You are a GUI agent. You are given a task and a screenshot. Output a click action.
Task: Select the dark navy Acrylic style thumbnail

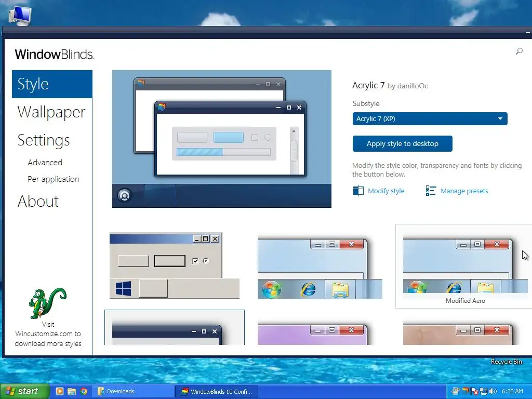pos(175,327)
